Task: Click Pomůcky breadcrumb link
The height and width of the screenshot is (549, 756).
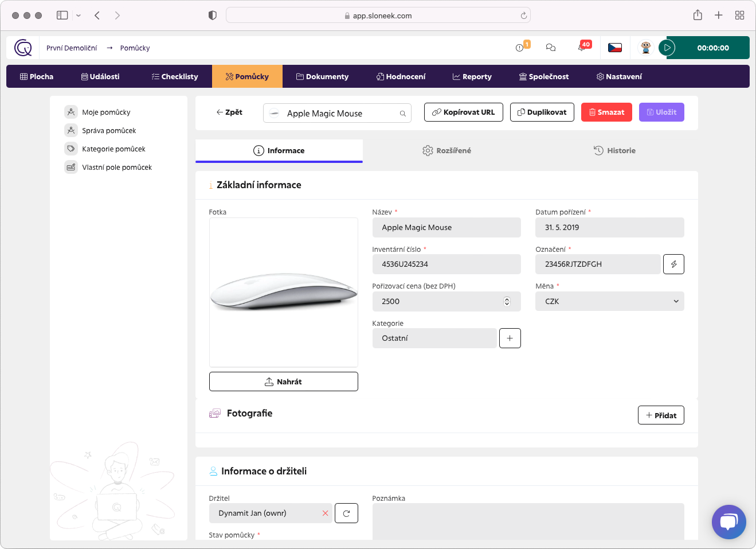Action: [x=135, y=48]
